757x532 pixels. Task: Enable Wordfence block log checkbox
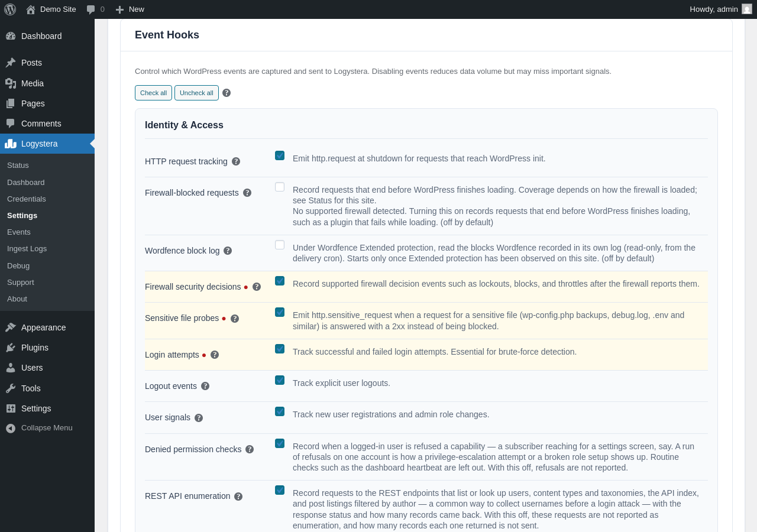click(x=280, y=245)
